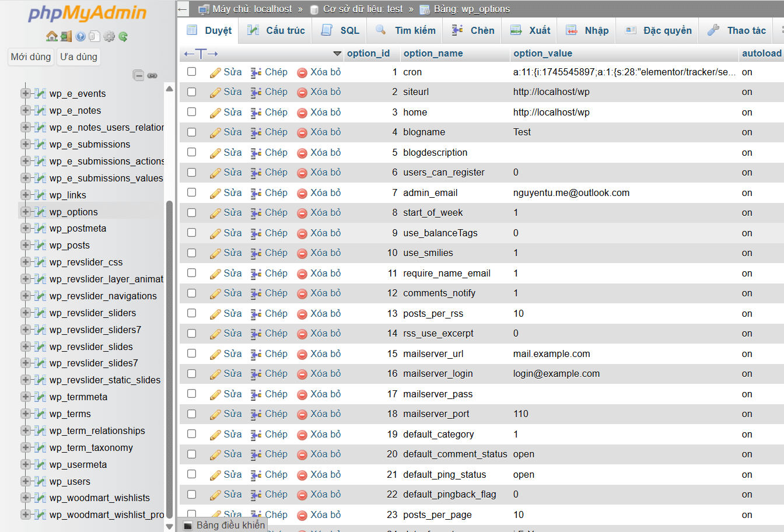Viewport: 784px width, 532px height.
Task: Tick the mailserver_port row checkbox
Action: (191, 414)
